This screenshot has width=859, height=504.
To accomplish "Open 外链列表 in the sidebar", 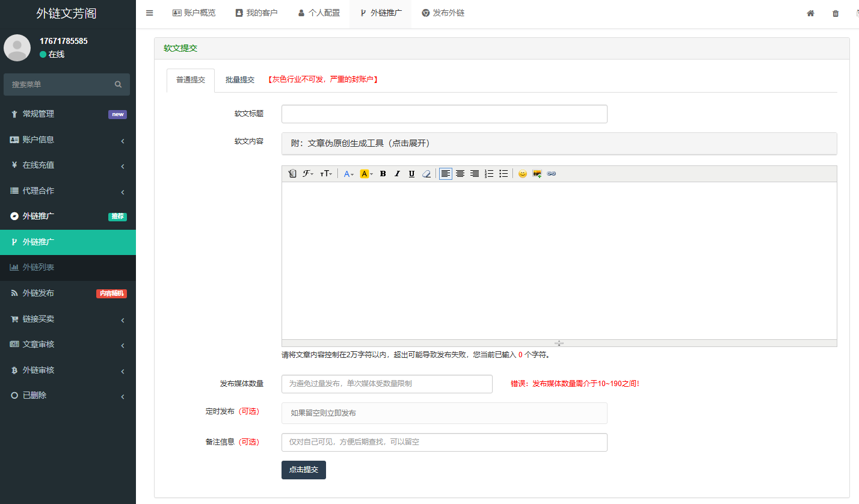I will pyautogui.click(x=38, y=267).
